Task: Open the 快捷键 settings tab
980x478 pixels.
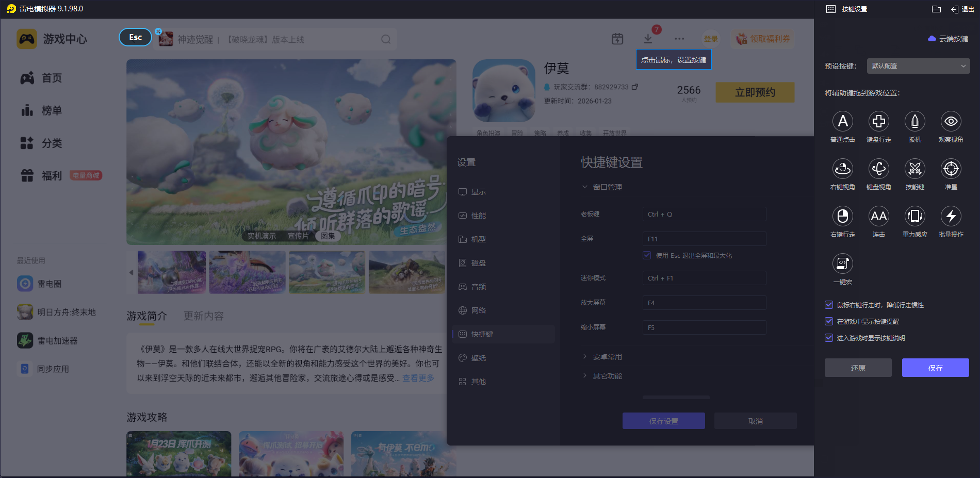Action: (x=482, y=334)
